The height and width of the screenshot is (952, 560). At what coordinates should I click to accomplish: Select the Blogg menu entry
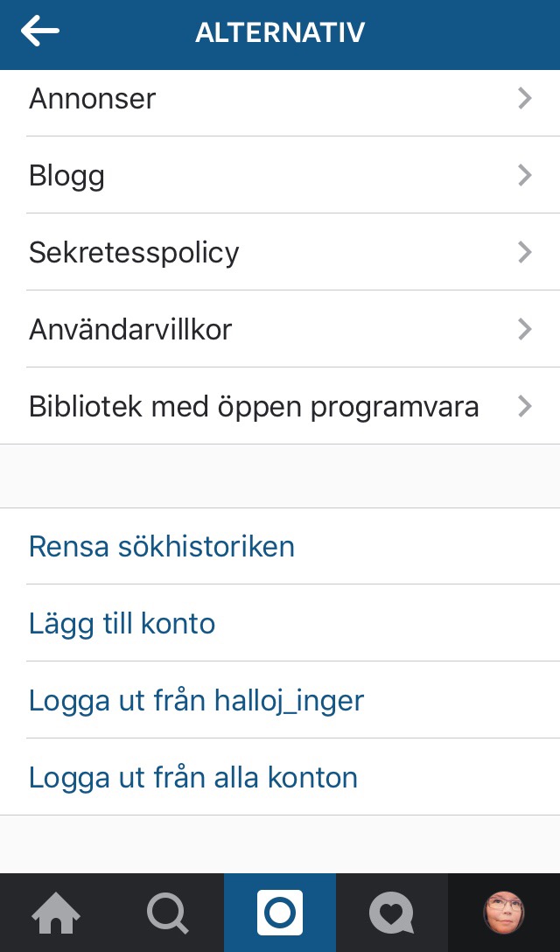point(67,176)
